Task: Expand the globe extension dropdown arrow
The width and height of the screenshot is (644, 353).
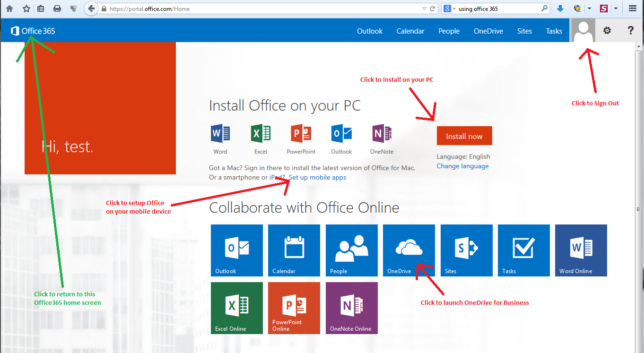Action: click(589, 9)
